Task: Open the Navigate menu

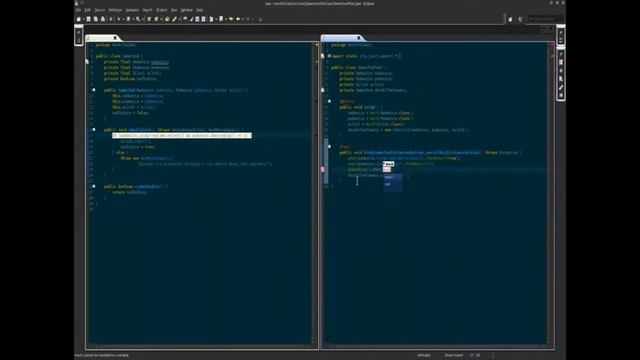Action: pos(132,10)
